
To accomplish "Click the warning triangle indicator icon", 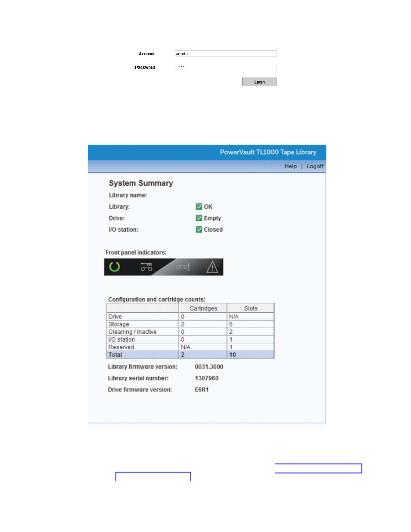I will (x=212, y=267).
